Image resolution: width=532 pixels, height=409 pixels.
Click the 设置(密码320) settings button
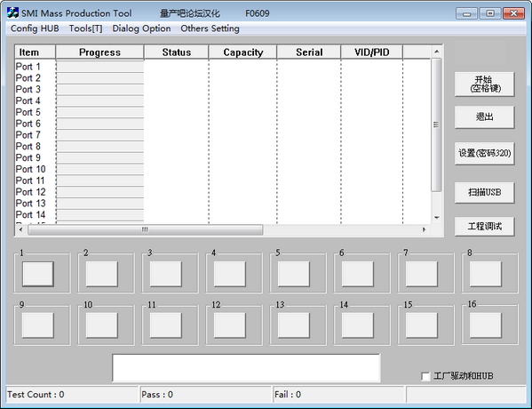[485, 153]
